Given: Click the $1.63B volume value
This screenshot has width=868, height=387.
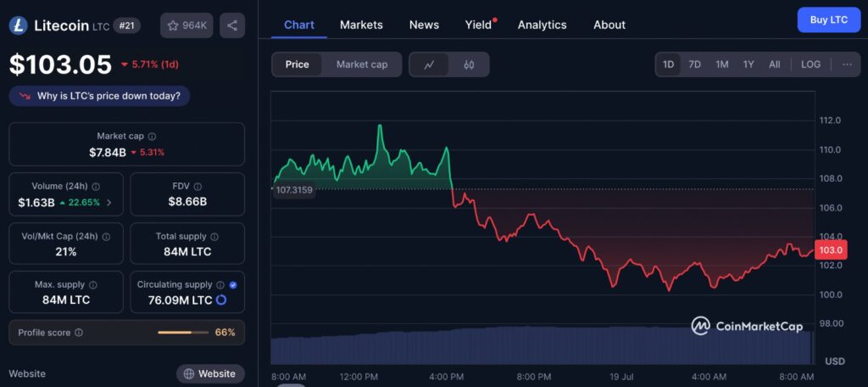Looking at the screenshot, I should pyautogui.click(x=36, y=203).
